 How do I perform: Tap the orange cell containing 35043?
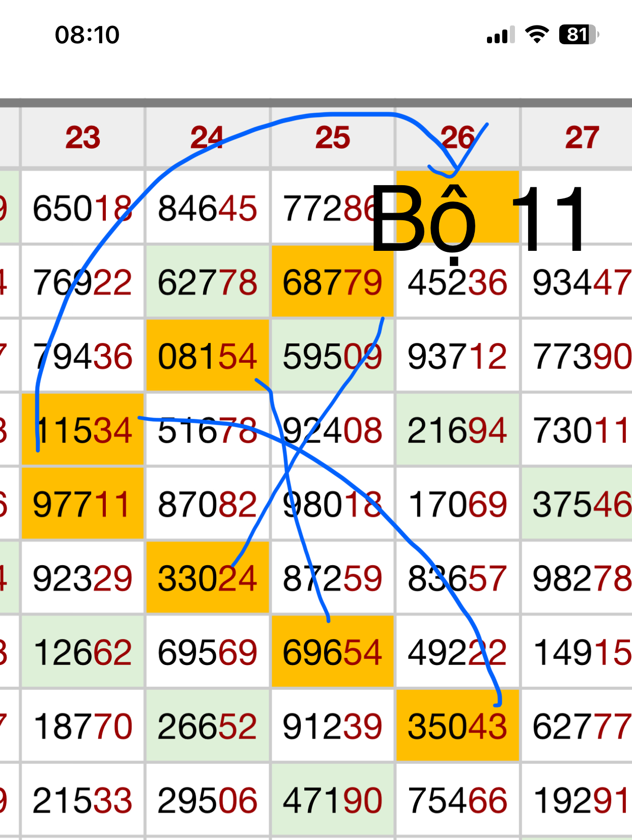click(457, 726)
